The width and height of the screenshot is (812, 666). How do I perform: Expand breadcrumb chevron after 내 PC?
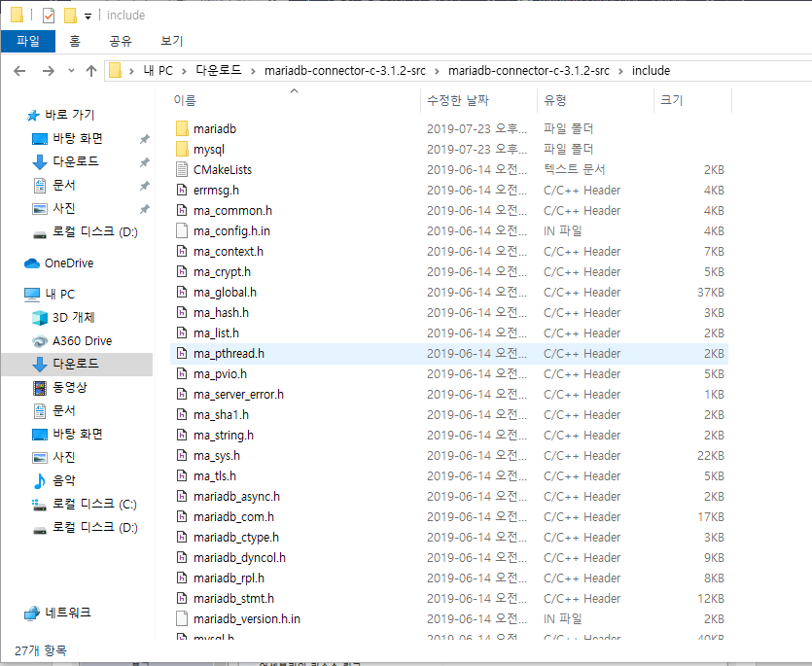pos(184,72)
